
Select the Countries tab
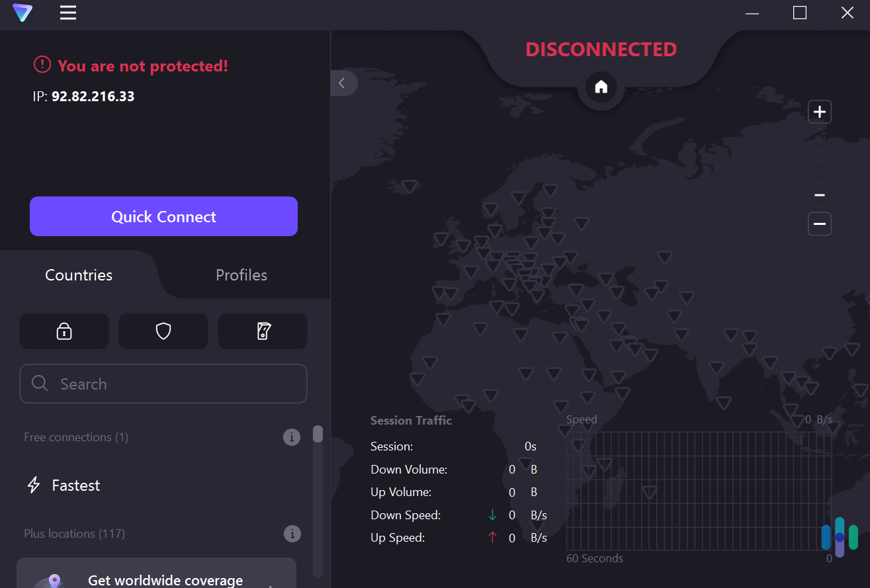click(x=78, y=274)
